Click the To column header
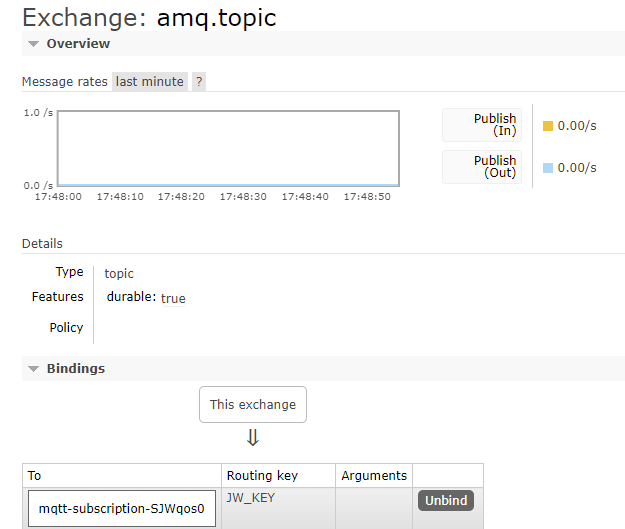 [x=35, y=476]
